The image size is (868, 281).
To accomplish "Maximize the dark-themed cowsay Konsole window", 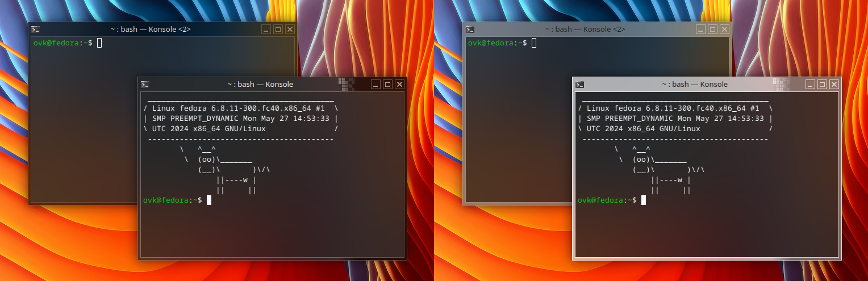I will (x=387, y=84).
